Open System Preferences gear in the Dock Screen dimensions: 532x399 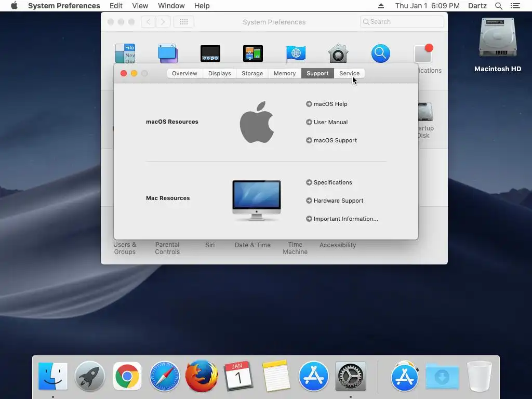[x=351, y=376]
